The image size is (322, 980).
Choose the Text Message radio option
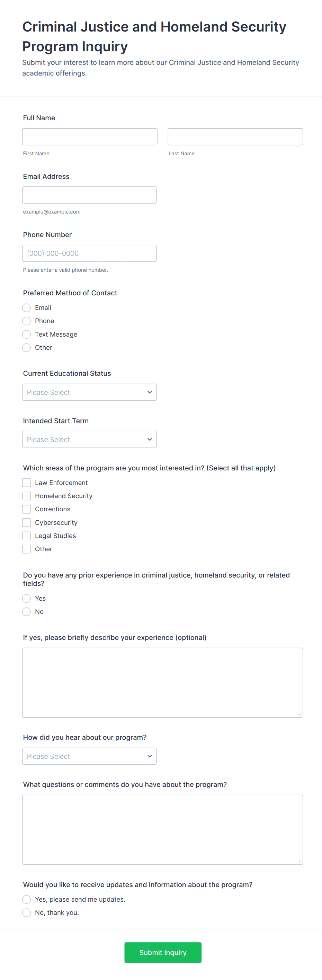pyautogui.click(x=27, y=334)
